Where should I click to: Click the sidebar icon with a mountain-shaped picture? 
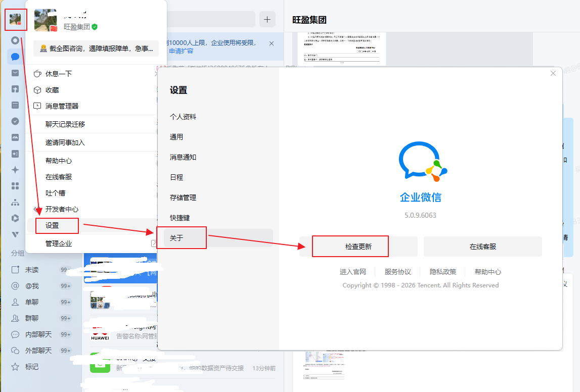[x=15, y=137]
